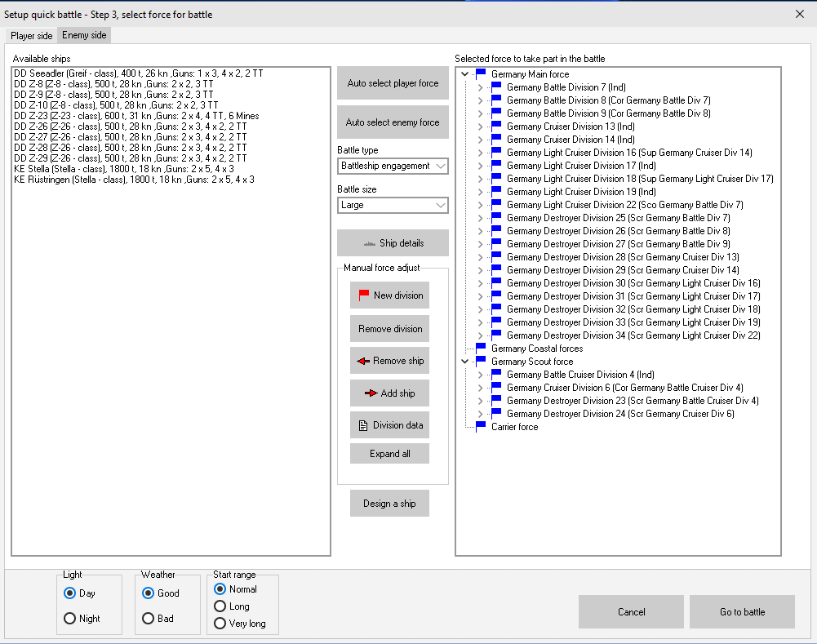817x644 pixels.
Task: Click flag icon of Light Cruiser Division 22
Action: click(x=496, y=204)
